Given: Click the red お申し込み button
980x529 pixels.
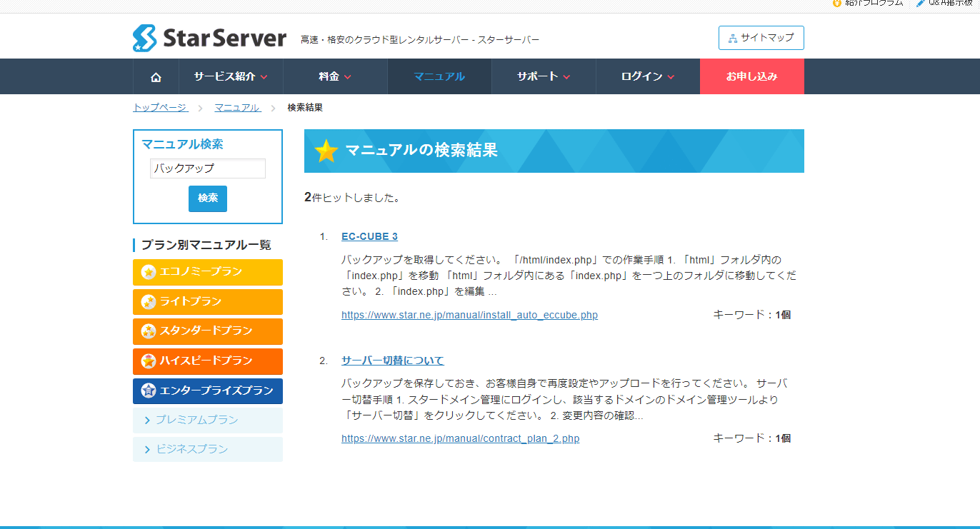Looking at the screenshot, I should (751, 77).
